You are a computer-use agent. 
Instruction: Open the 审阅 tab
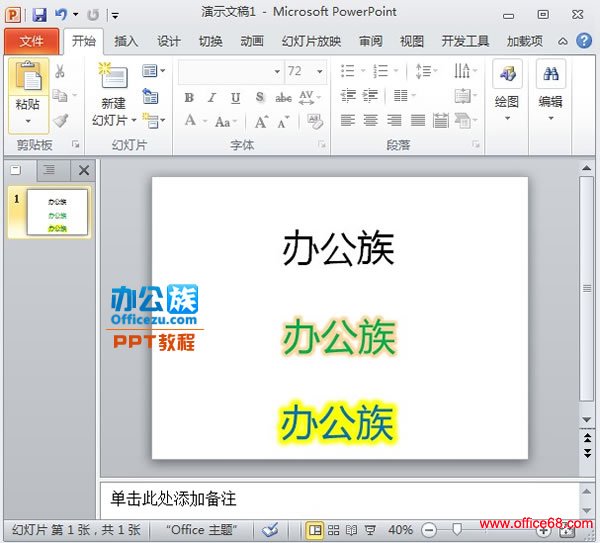(x=370, y=41)
